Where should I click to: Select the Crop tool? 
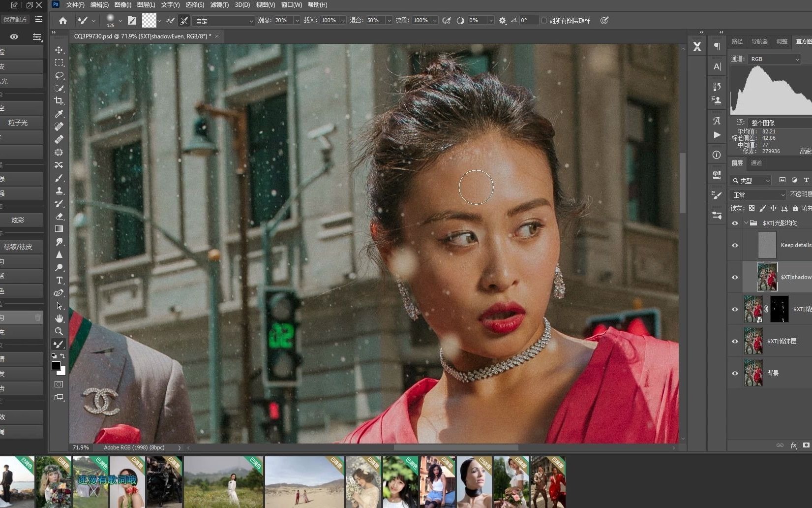[x=59, y=101]
